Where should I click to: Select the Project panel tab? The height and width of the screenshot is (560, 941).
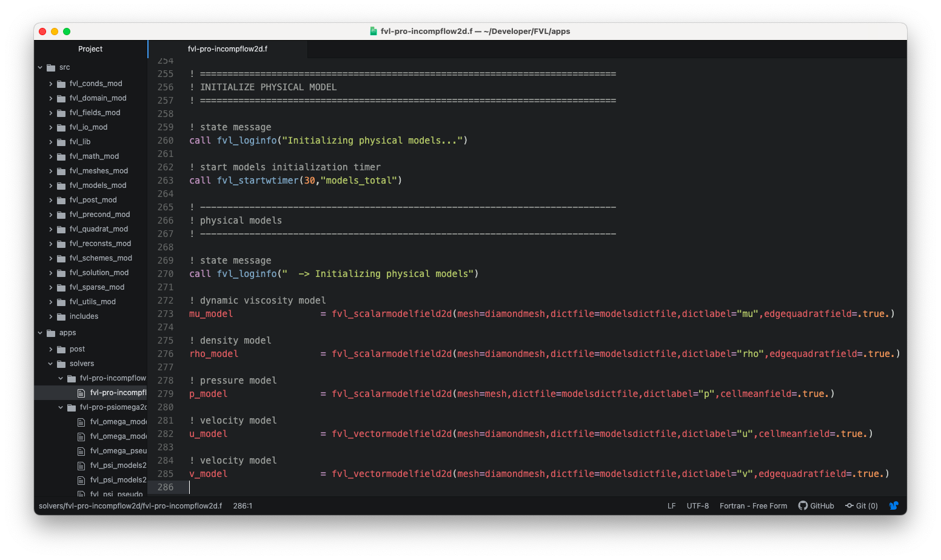90,49
